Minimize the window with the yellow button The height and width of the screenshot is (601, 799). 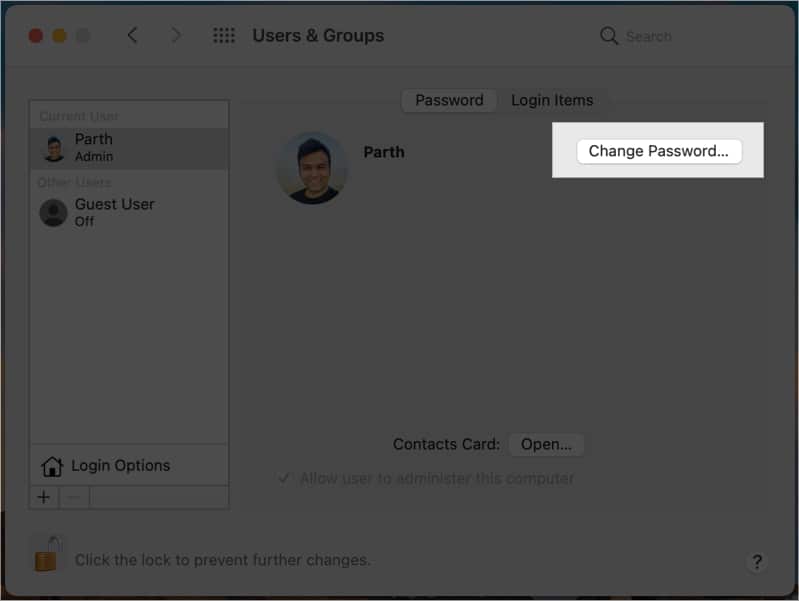point(60,36)
